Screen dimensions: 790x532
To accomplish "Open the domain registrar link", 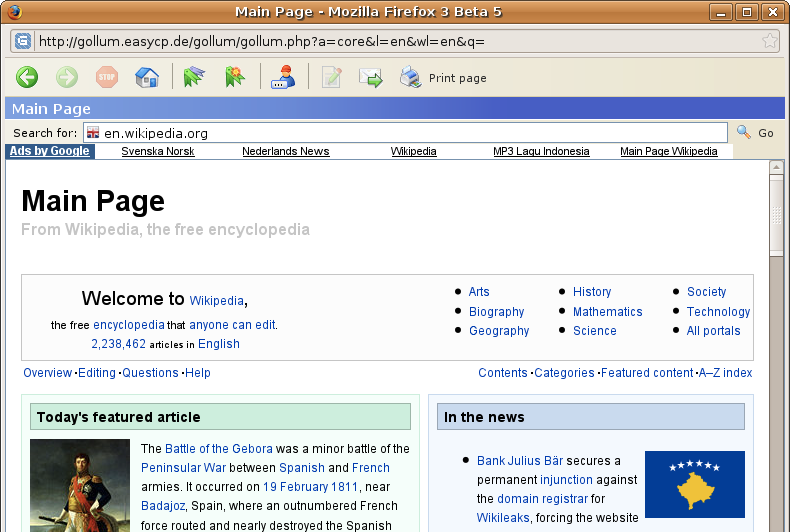I will pos(542,499).
